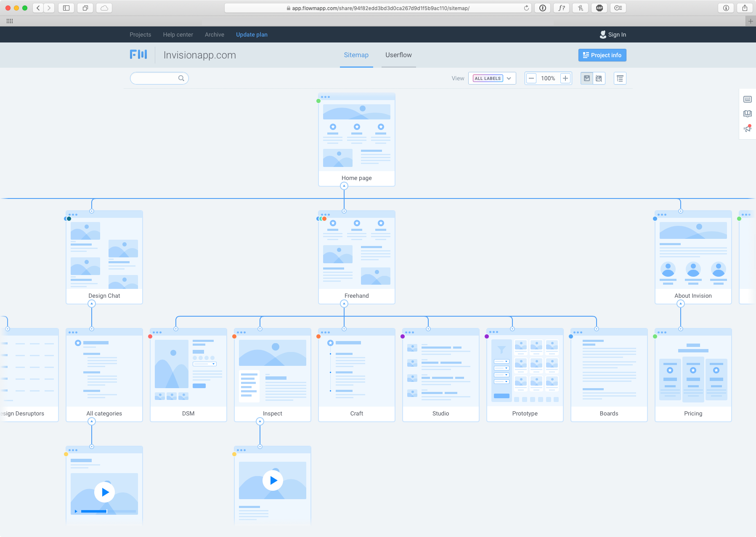Select the Home page card

357,140
